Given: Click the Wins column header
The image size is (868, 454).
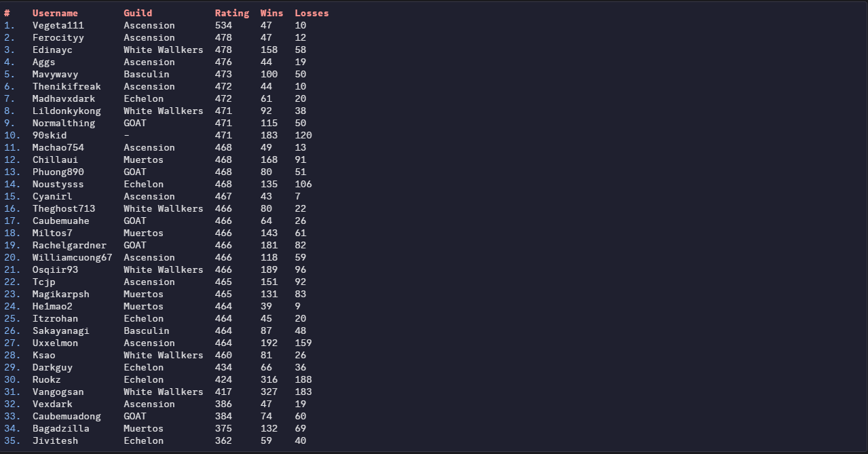Looking at the screenshot, I should click(272, 13).
